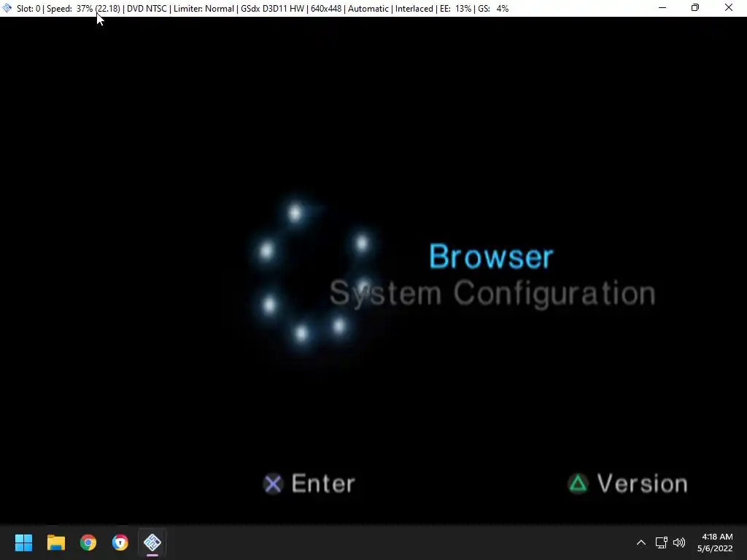The width and height of the screenshot is (747, 560).
Task: Launch Google Chrome from the taskbar
Action: tap(88, 542)
